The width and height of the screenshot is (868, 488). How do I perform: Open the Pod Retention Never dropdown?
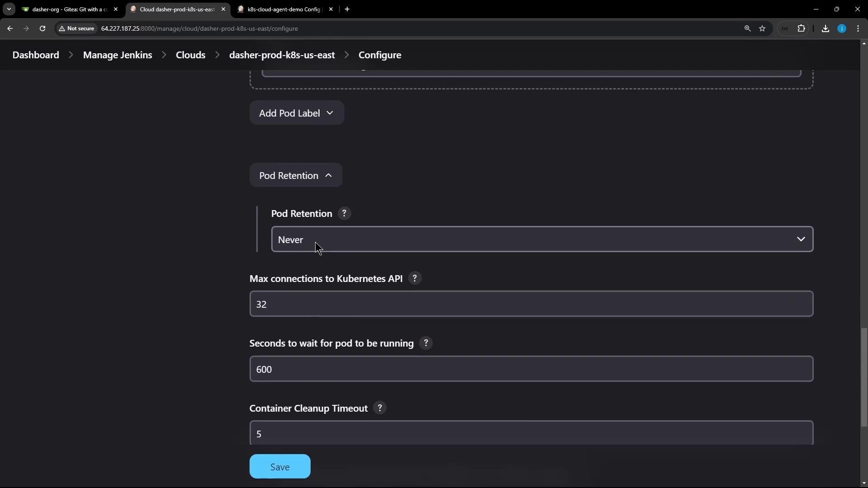[542, 239]
